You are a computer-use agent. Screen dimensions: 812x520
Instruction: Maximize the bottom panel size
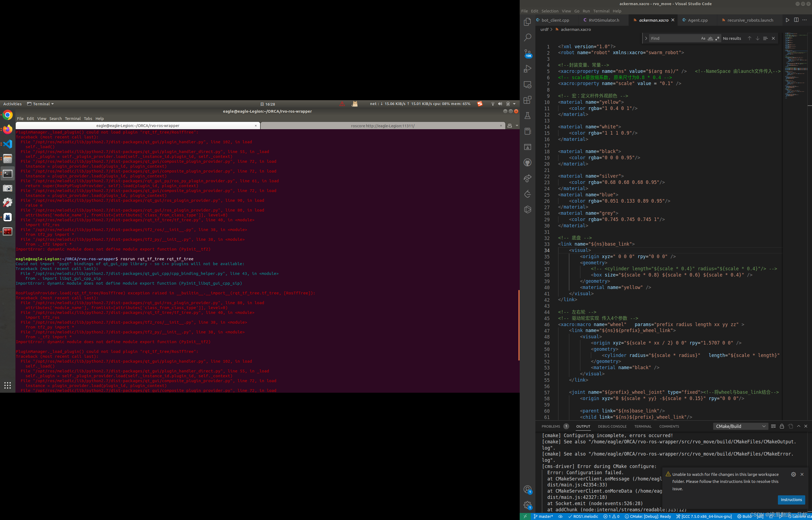pyautogui.click(x=798, y=426)
